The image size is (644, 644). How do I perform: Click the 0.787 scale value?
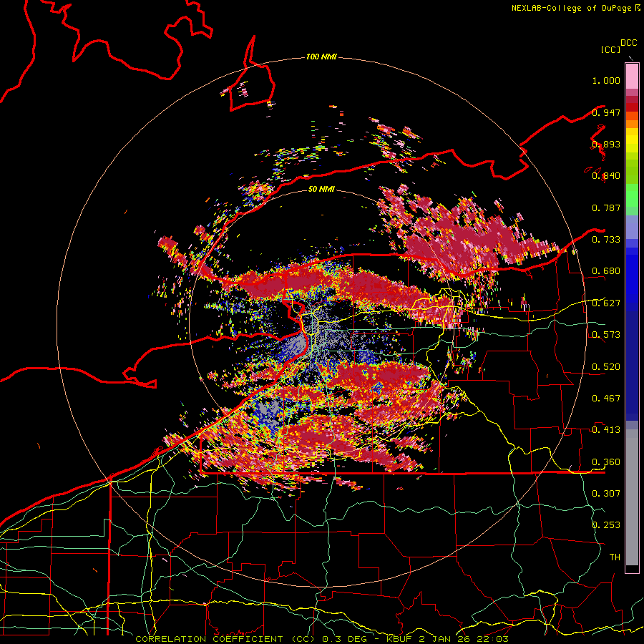606,208
